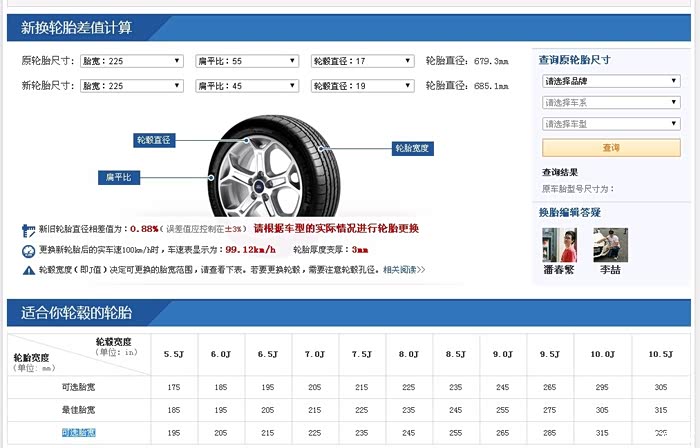
Task: Click the 李喆 editor name link
Action: tap(610, 270)
